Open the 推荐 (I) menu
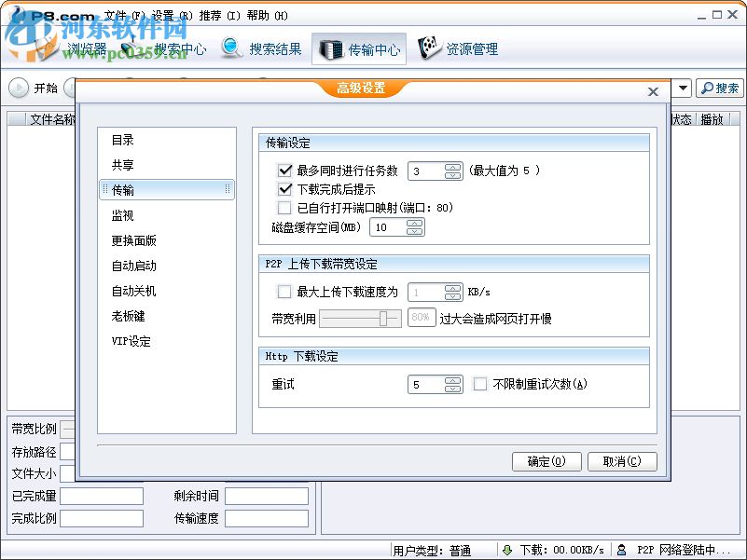747x560 pixels. [219, 16]
